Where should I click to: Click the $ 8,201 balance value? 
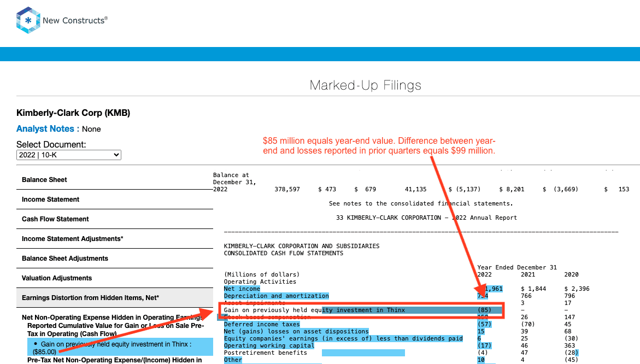pyautogui.click(x=512, y=189)
